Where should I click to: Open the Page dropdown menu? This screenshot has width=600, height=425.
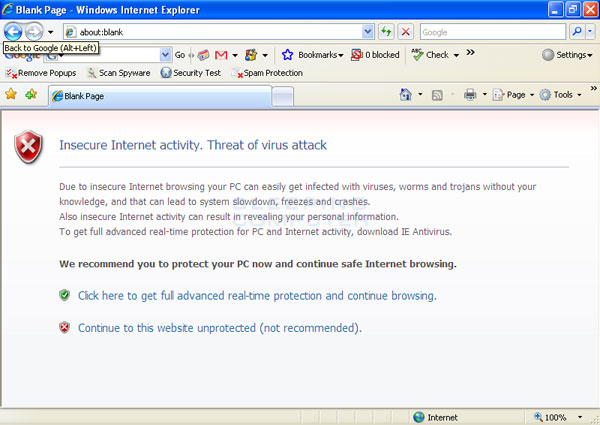(x=515, y=95)
